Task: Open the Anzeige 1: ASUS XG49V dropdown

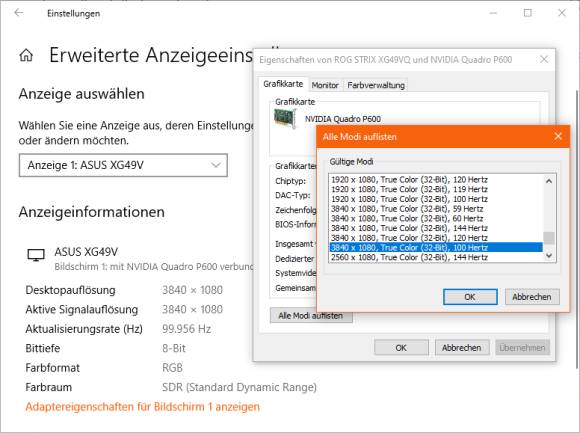Action: pyautogui.click(x=123, y=165)
